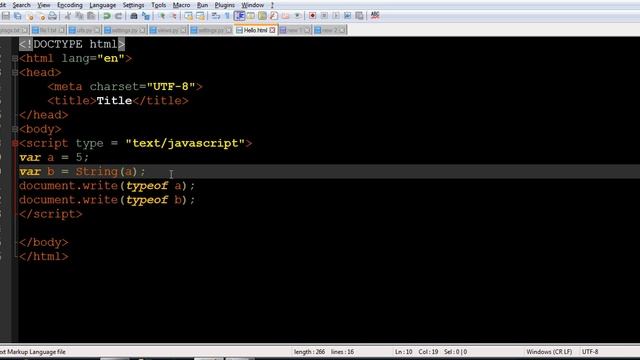Viewport: 640px width, 360px height.
Task: Click Synchronize Vertical Scrolling icon
Action: 188,16
